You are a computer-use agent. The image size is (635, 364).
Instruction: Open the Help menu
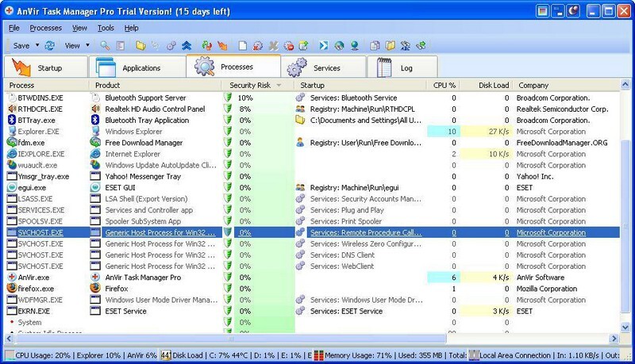(131, 28)
